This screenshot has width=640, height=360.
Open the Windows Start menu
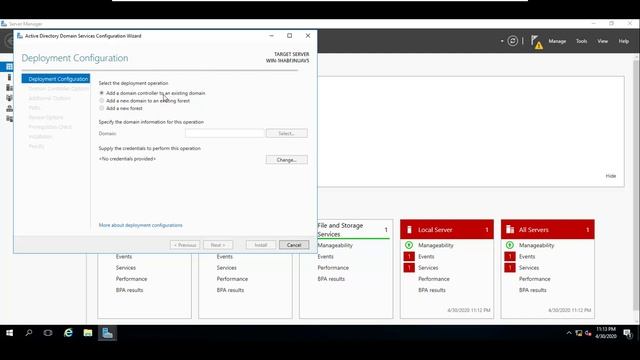(9, 333)
